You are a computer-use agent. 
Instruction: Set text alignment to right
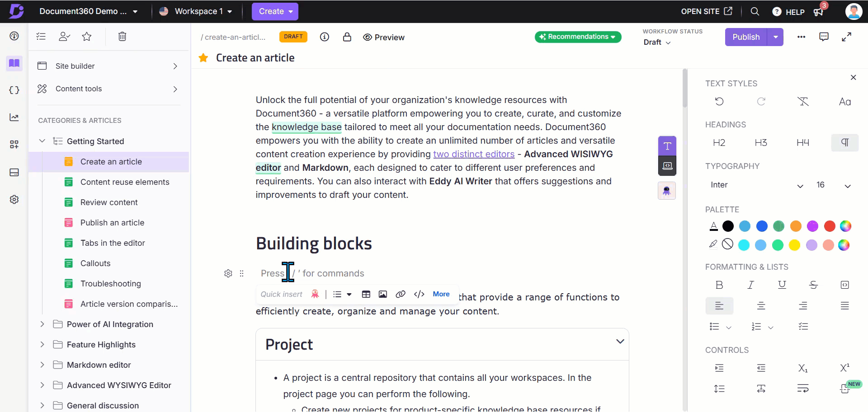[803, 306]
